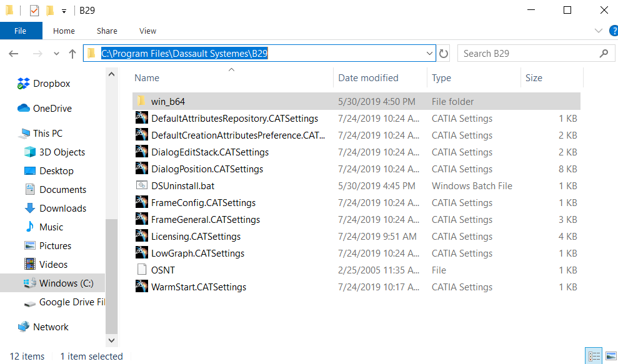This screenshot has height=364, width=618.
Task: Switch to Large icons view layout
Action: [x=611, y=356]
